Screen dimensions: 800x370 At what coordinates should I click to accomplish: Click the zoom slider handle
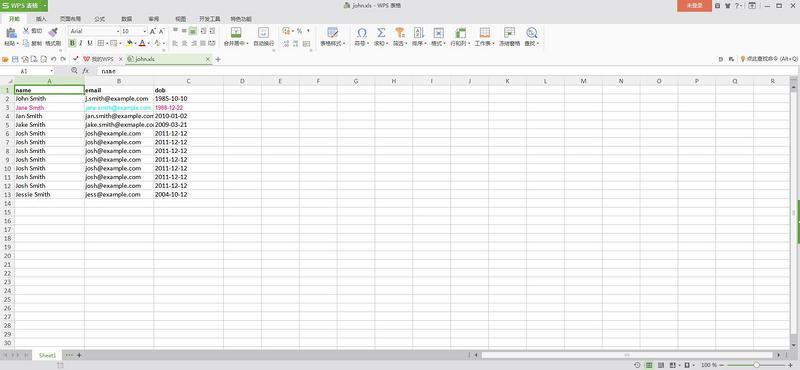756,365
